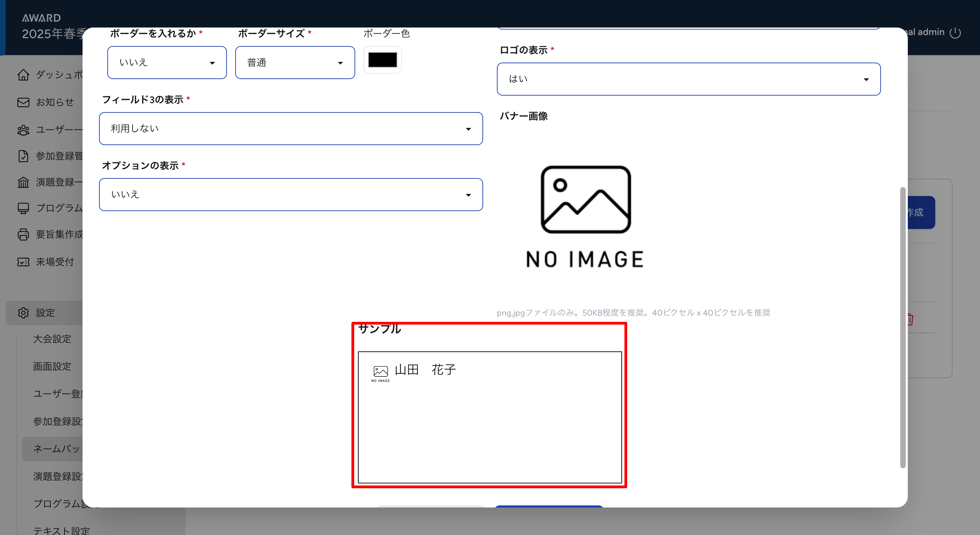
Task: Click the logout power icon near admin
Action: 955,33
